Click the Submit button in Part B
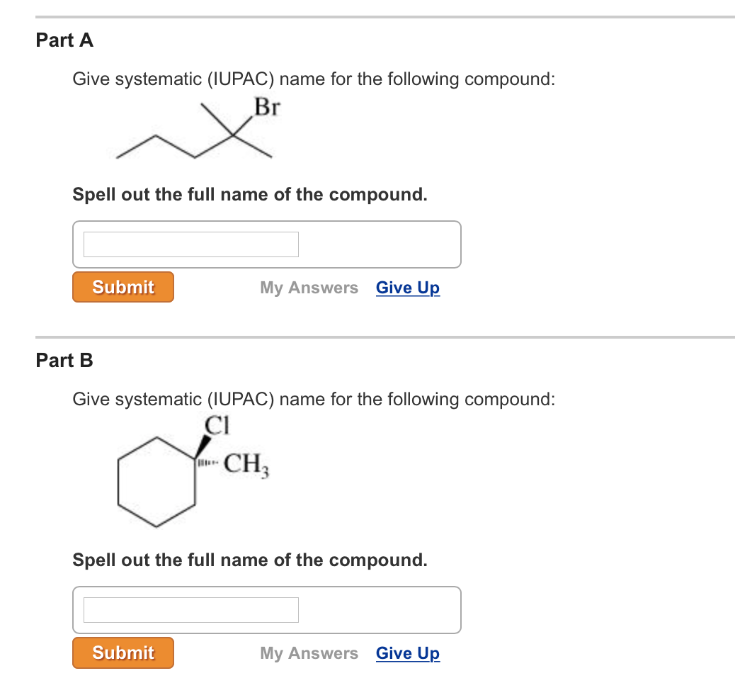 point(122,653)
